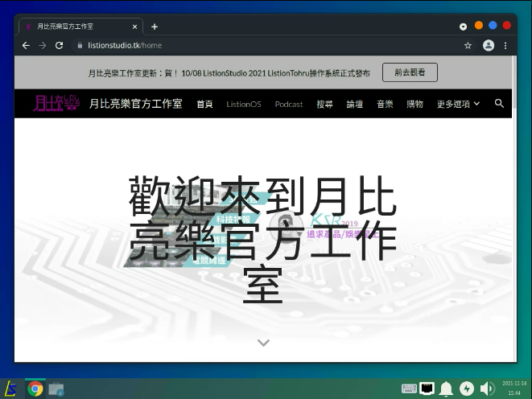Expand the 更多選項 dropdown
This screenshot has height=399, width=532.
459,104
